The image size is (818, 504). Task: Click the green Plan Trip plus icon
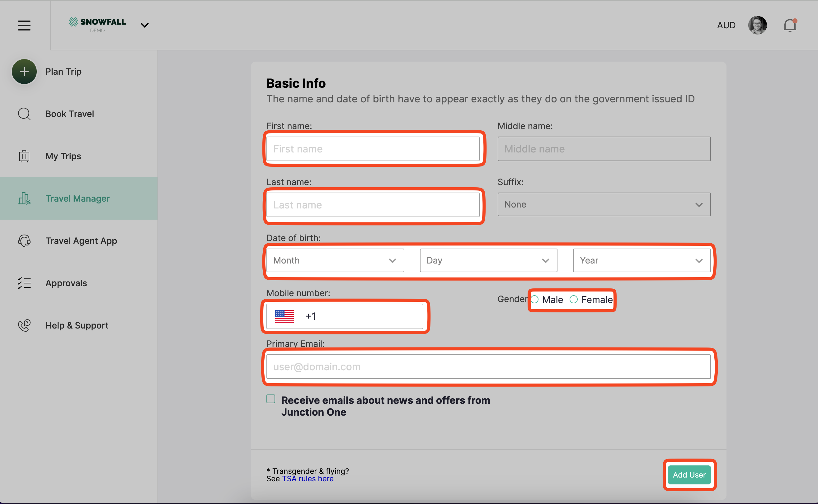[x=24, y=71]
